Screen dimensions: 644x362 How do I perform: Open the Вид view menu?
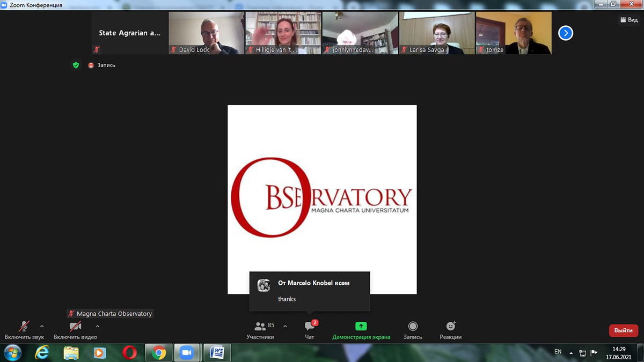click(x=629, y=20)
